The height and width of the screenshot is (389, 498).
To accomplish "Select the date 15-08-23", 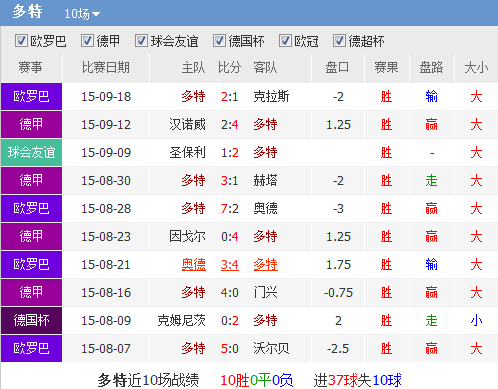I will [106, 237].
